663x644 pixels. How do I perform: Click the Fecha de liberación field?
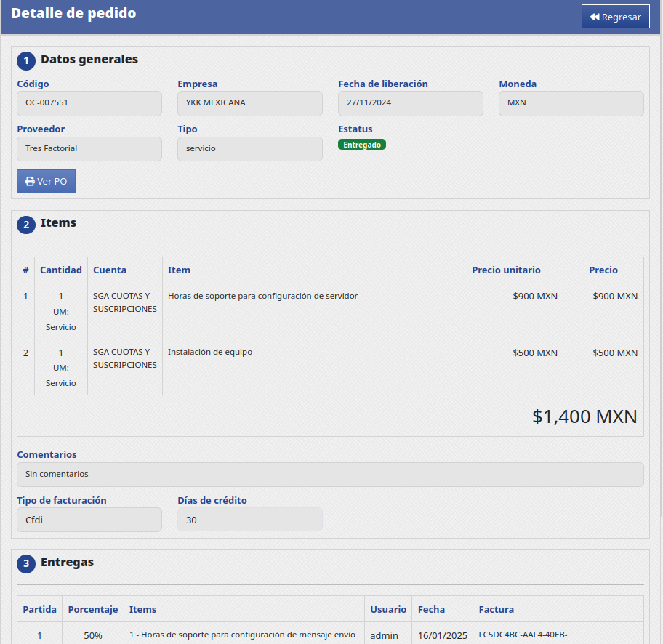click(410, 103)
